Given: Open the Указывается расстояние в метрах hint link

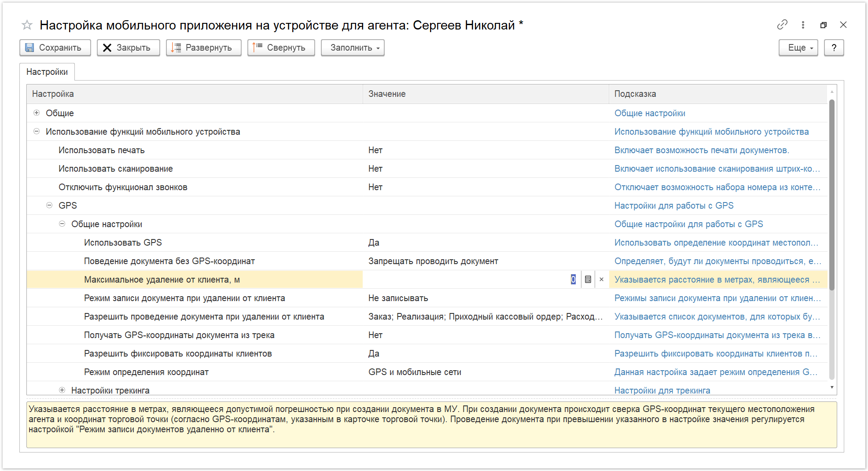Looking at the screenshot, I should click(717, 280).
